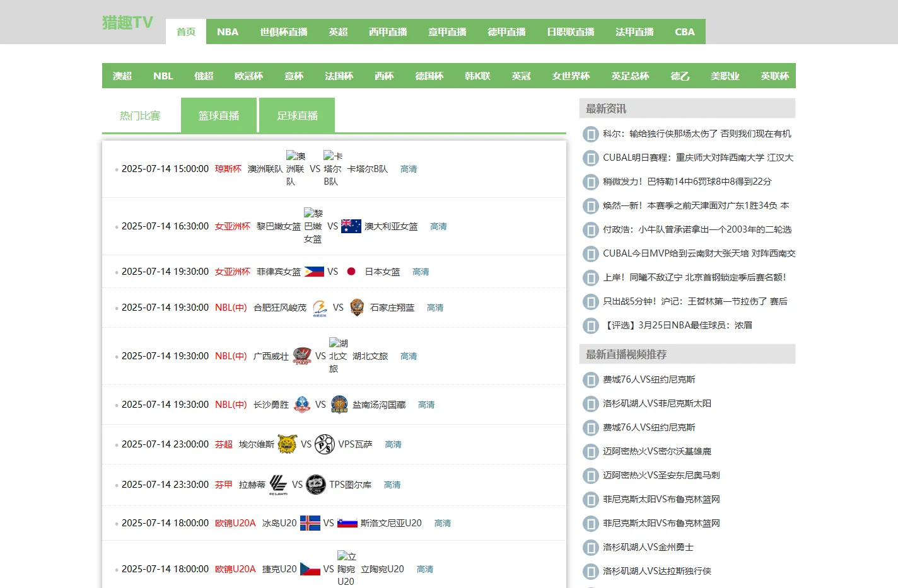Open video 洛杉矶湖人VS金州勇士
The height and width of the screenshot is (588, 898).
648,547
